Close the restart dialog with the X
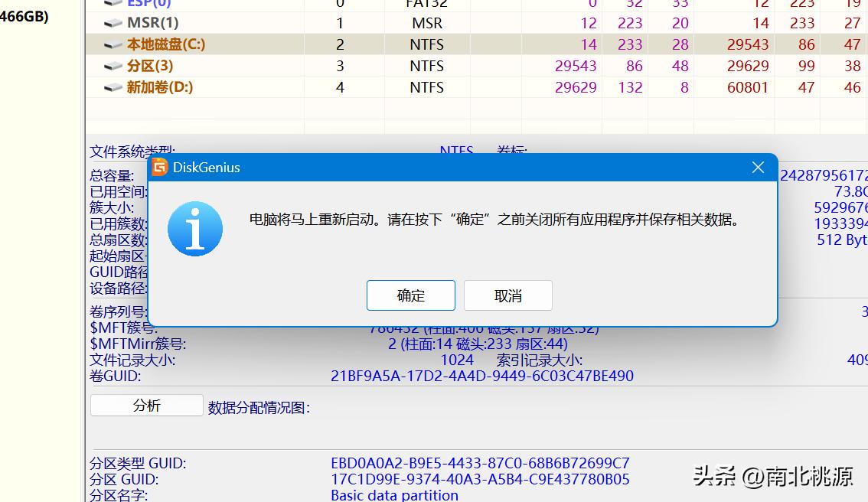The image size is (868, 502). coord(758,167)
